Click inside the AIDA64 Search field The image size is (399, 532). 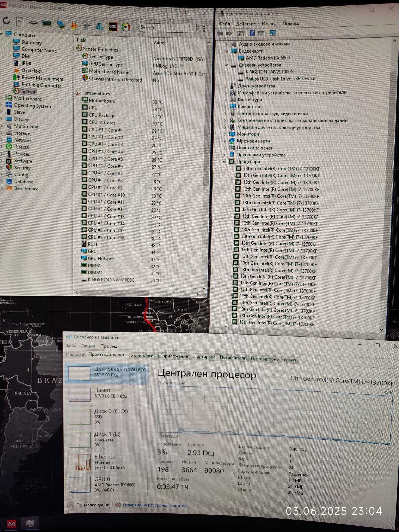(168, 28)
